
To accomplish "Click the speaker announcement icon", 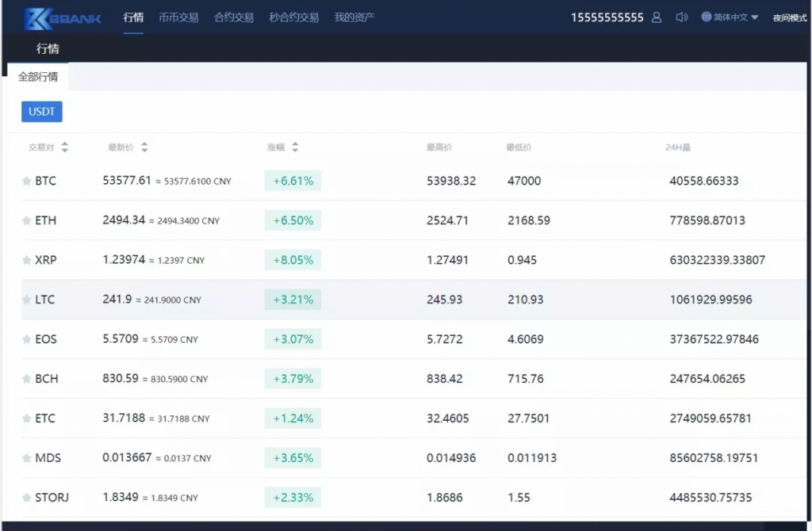I will point(681,17).
